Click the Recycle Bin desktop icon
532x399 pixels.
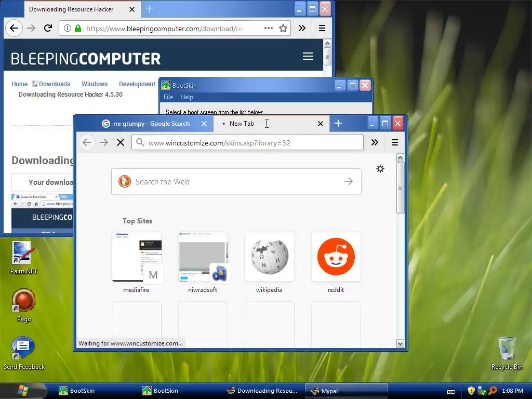point(507,353)
